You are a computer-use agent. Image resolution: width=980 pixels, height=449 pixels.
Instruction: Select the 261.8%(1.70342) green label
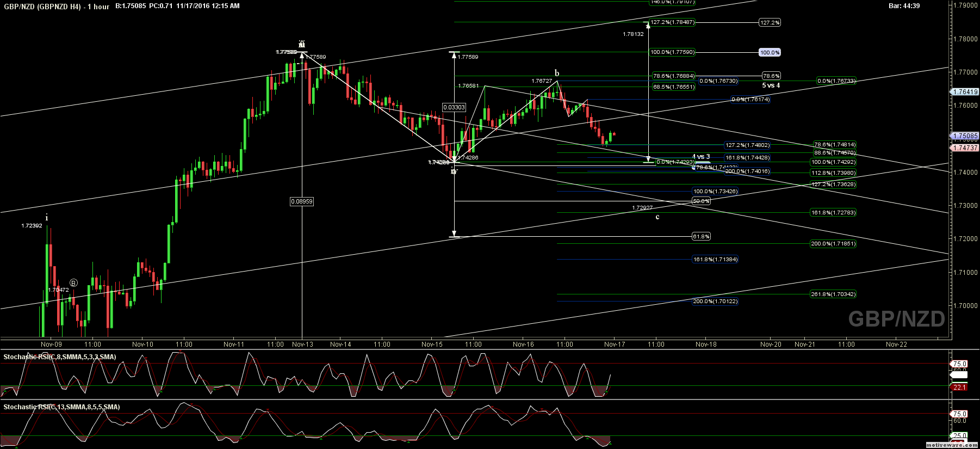[x=833, y=294]
